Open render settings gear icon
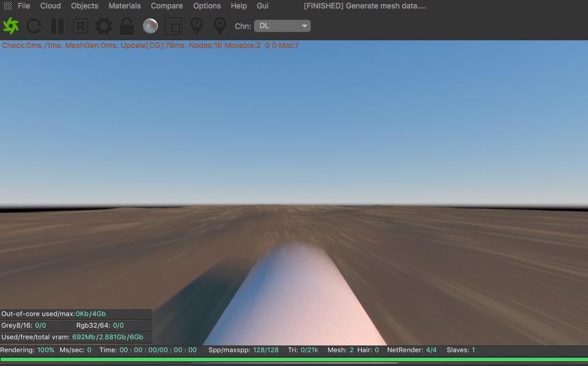 coord(104,26)
